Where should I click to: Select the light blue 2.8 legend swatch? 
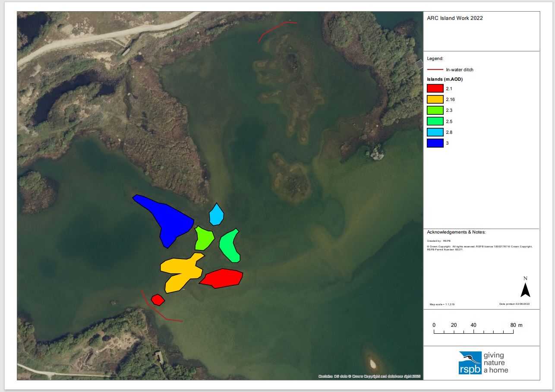(435, 132)
